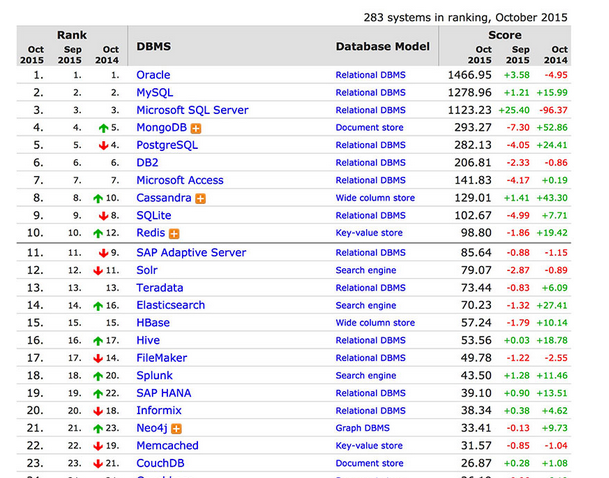Image resolution: width=609 pixels, height=478 pixels.
Task: Click the orange plus icon beside MongoDB
Action: [196, 129]
